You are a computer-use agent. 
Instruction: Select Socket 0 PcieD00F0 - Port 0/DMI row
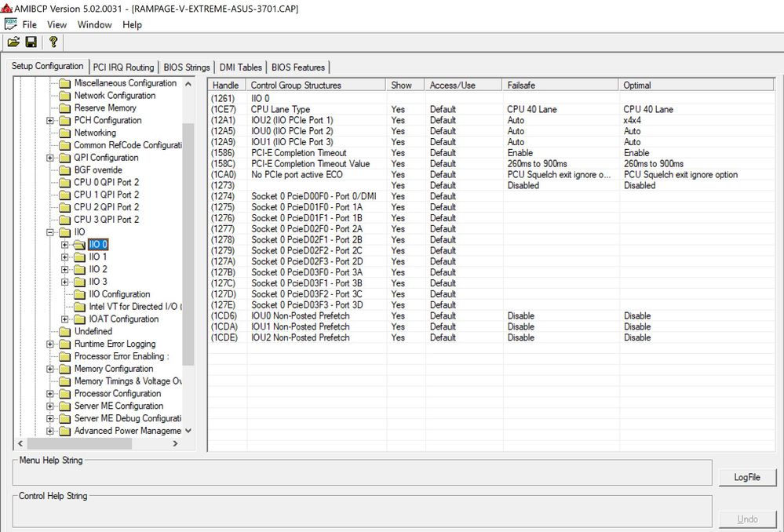491,196
